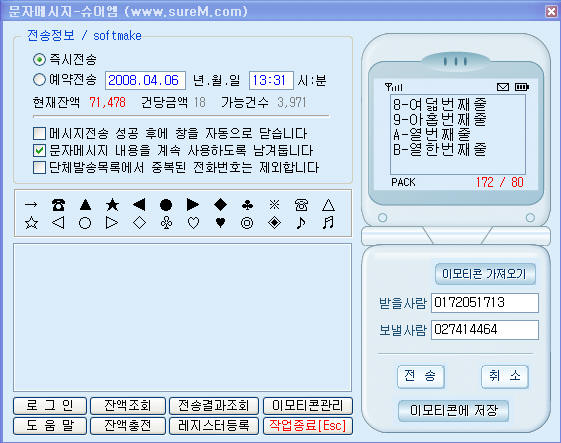This screenshot has width=561, height=443.
Task: Insert the solid black star symbol
Action: coord(112,205)
